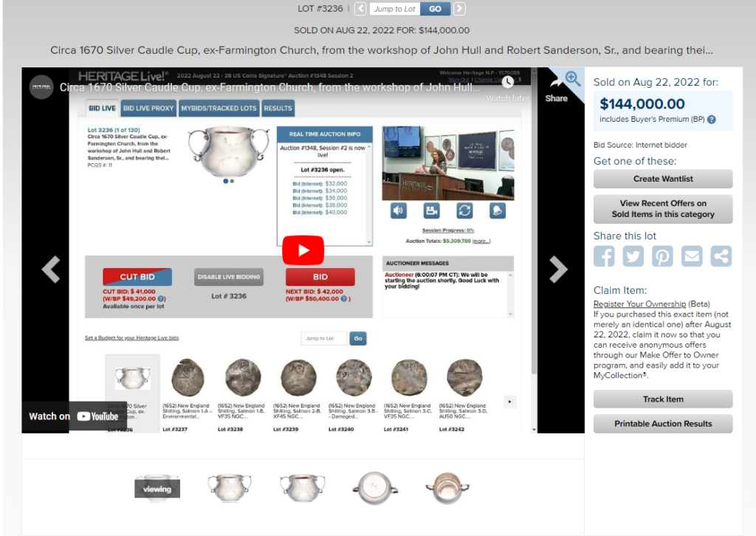
Task: Select the cup interior top-view thumbnail
Action: pos(447,488)
